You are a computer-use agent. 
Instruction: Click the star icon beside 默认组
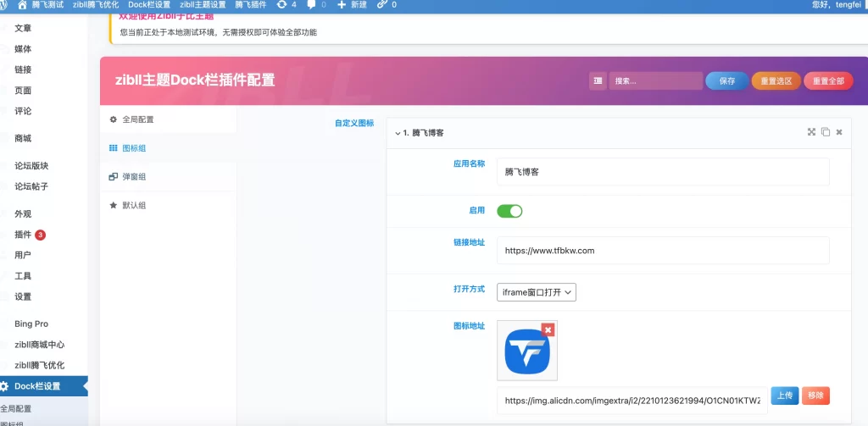point(113,205)
